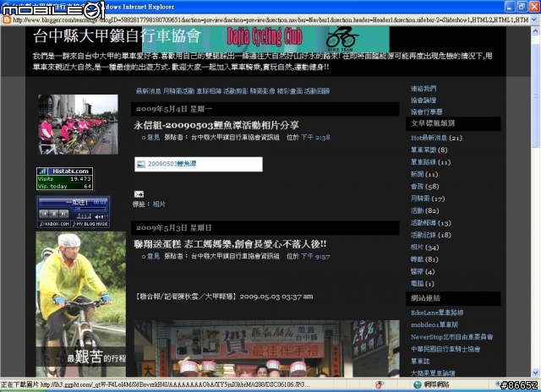Screen dimensions: 541x392
Task: Open the Hot最新消息 (21) label
Action: (436, 138)
